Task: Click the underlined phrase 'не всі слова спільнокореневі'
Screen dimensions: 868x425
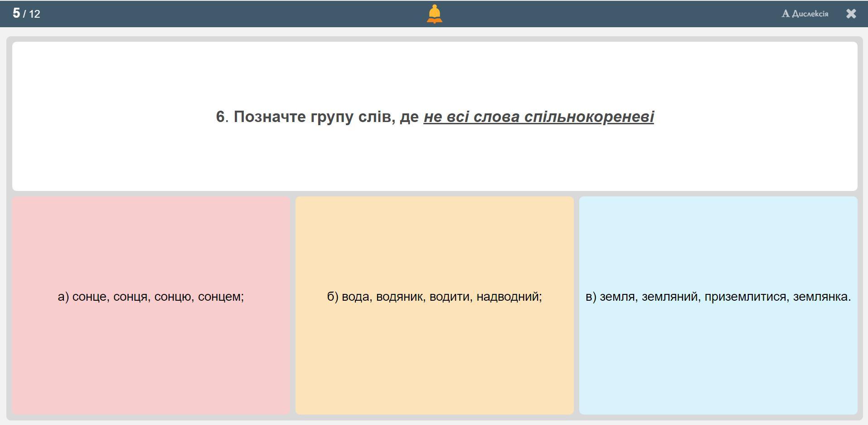Action: click(538, 117)
